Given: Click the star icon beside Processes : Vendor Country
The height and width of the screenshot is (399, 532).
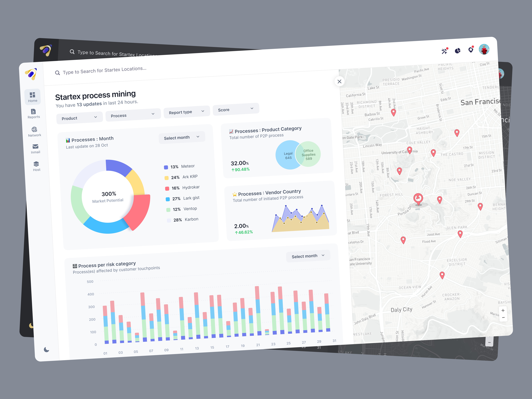Looking at the screenshot, I should [x=235, y=194].
